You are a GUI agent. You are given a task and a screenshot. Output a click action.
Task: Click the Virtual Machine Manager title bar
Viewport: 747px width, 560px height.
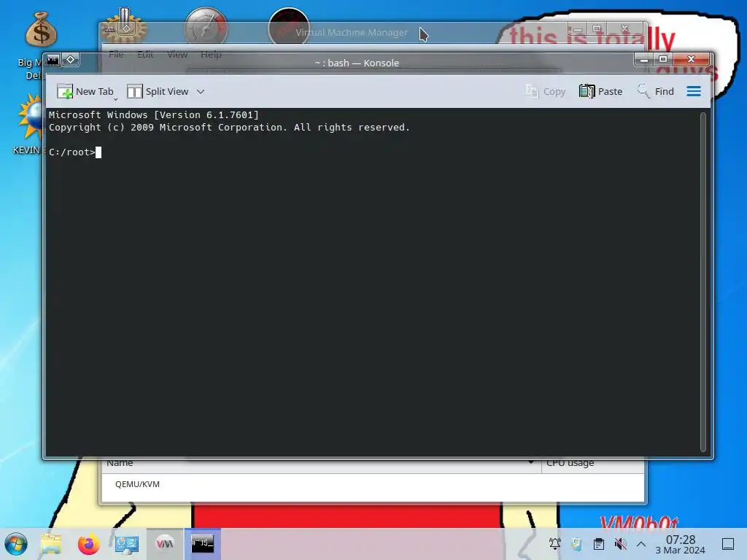pos(352,32)
